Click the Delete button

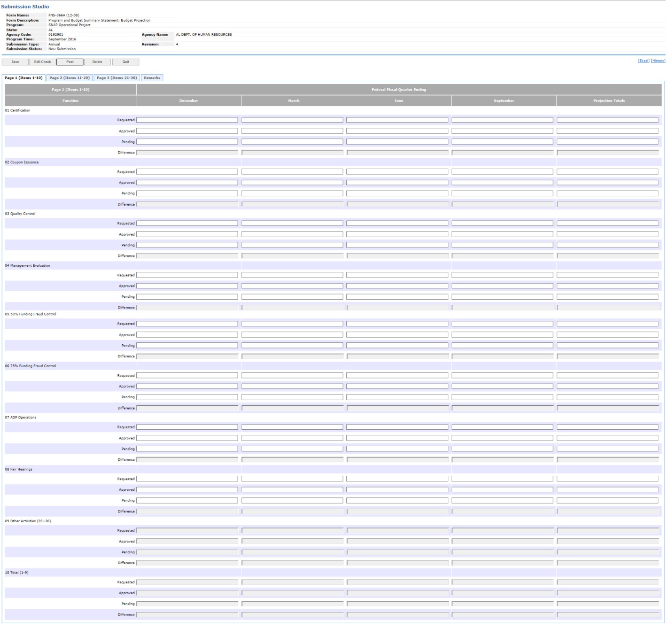97,62
